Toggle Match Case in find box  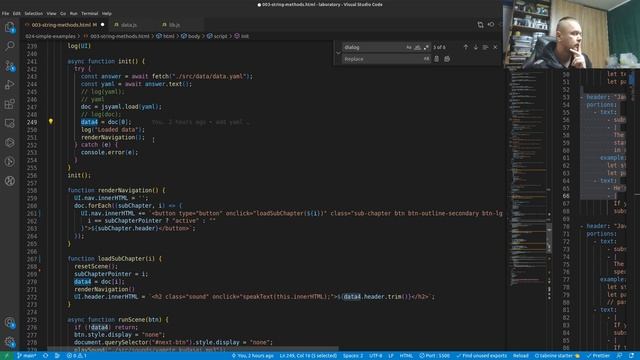point(409,47)
